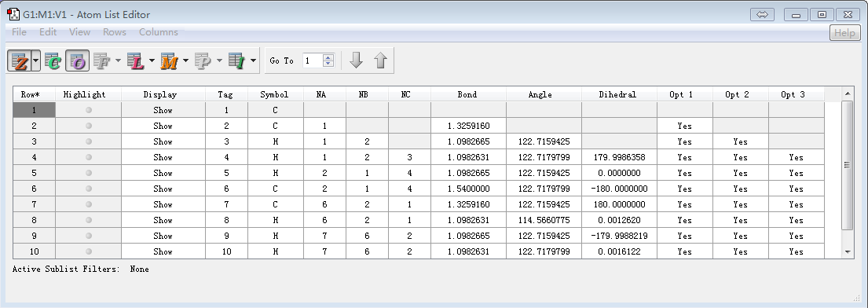868x308 pixels.
Task: Toggle the L (layer) columns icon
Action: [x=136, y=61]
